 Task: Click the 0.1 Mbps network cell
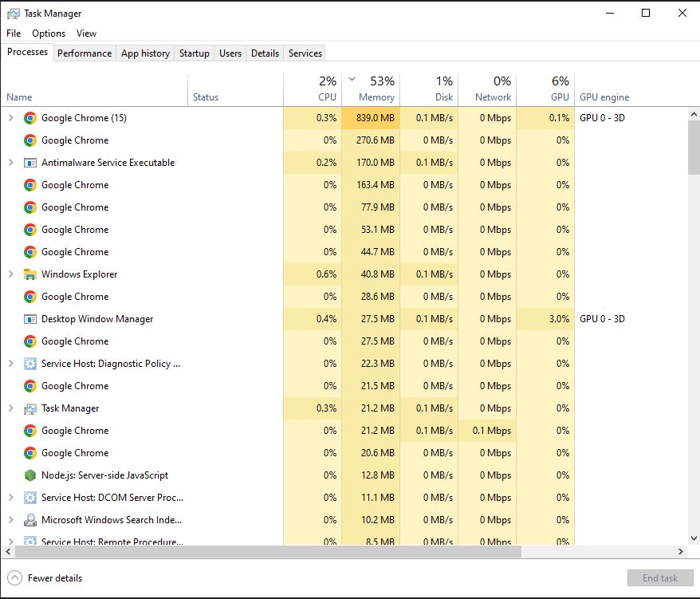click(487, 431)
